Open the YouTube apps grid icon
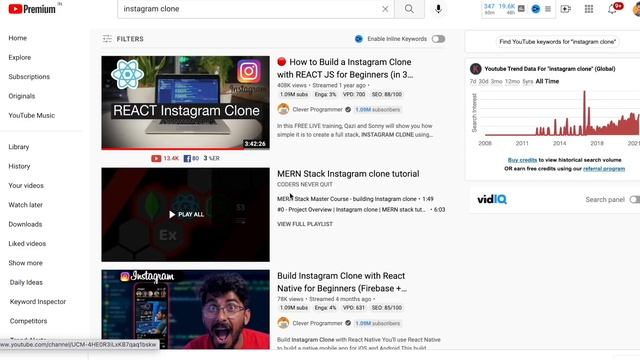 click(589, 9)
